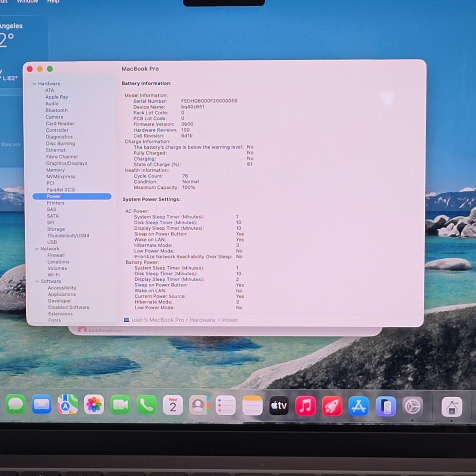Click "user's MacBook Pro" in the path bar

158,320
